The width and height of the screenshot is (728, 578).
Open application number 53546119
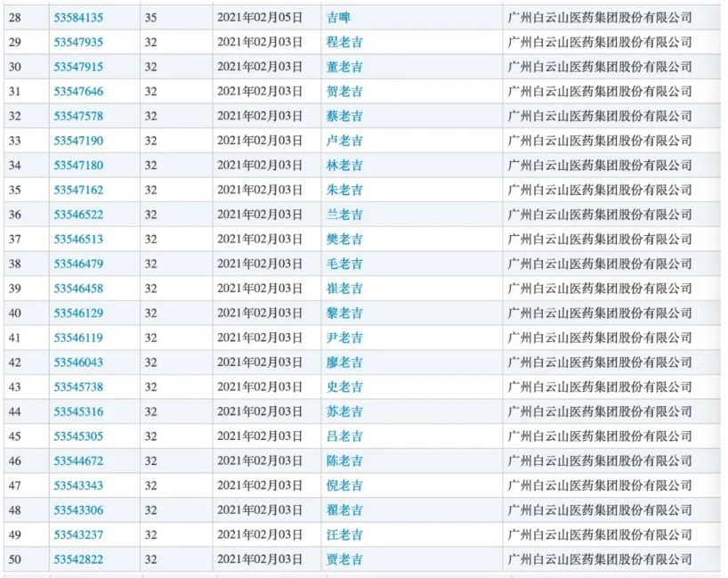tap(78, 338)
